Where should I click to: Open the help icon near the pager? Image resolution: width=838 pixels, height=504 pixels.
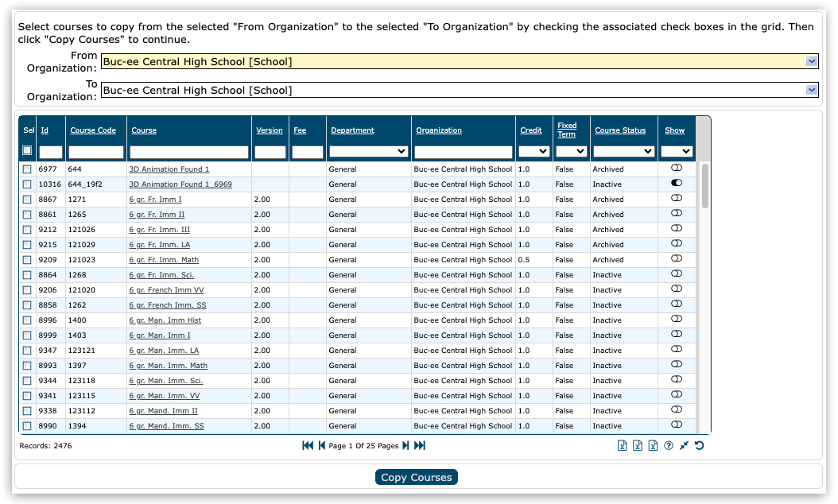pyautogui.click(x=669, y=445)
